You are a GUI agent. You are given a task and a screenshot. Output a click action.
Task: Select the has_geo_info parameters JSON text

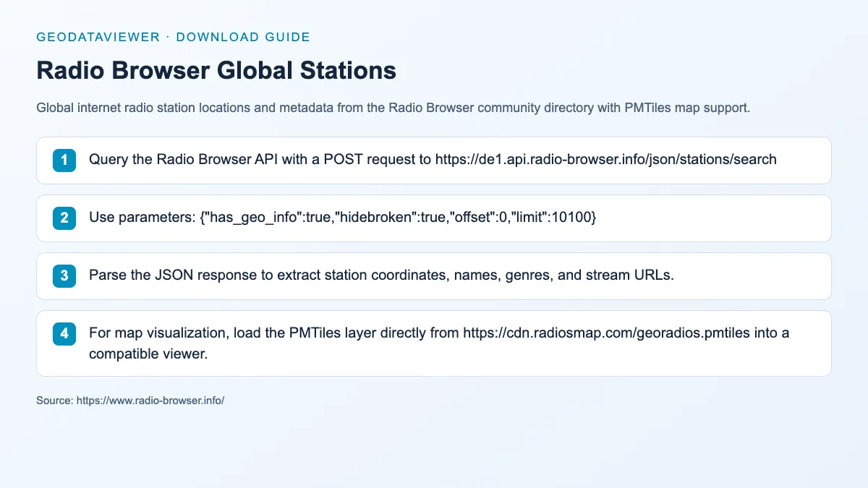(x=397, y=218)
